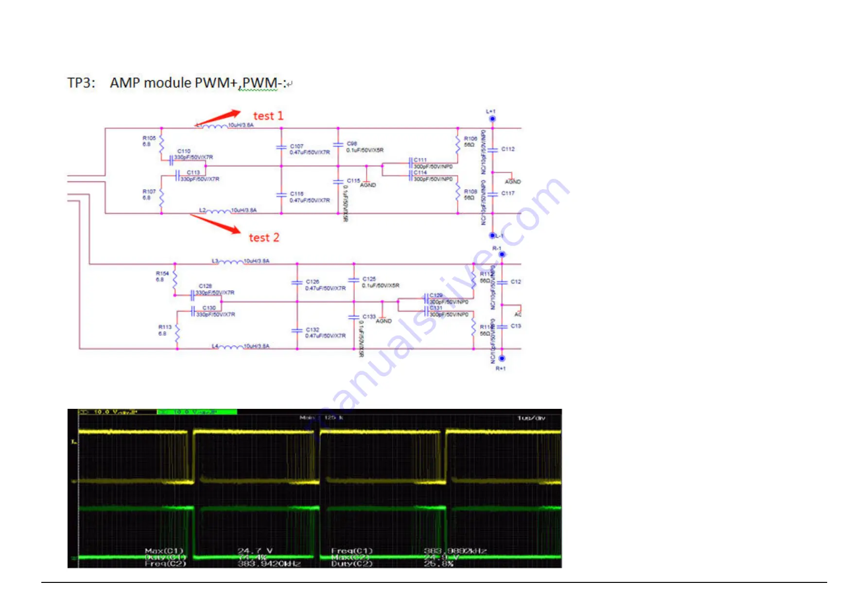Click the '25.8%' duty value

point(439,564)
